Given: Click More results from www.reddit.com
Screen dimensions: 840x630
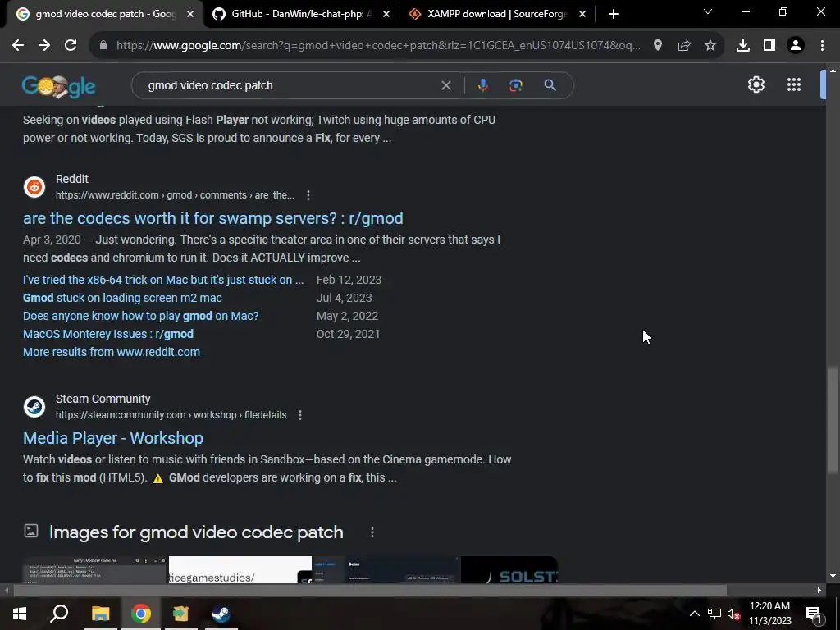Looking at the screenshot, I should [x=112, y=352].
